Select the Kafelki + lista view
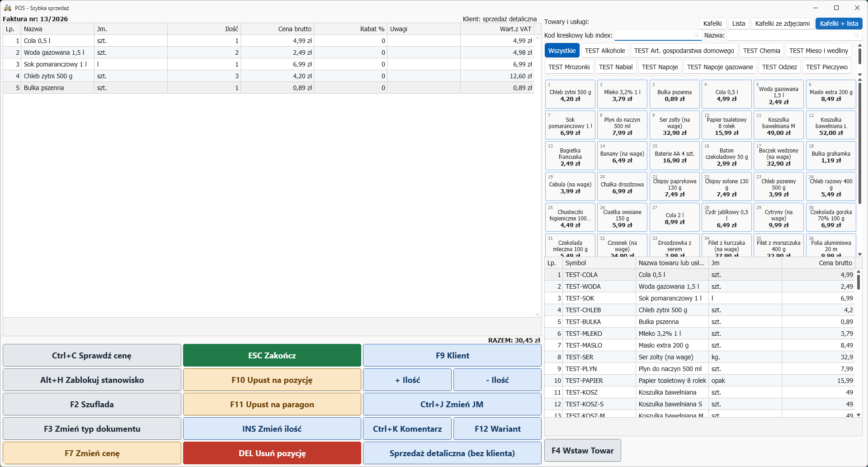Screen dimensions: 868x467 [839, 24]
